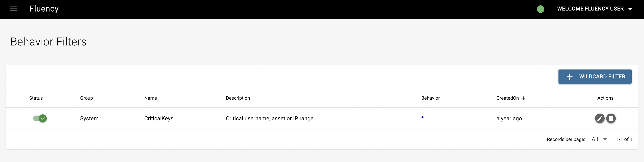Click the Fluency logo title

coord(44,9)
